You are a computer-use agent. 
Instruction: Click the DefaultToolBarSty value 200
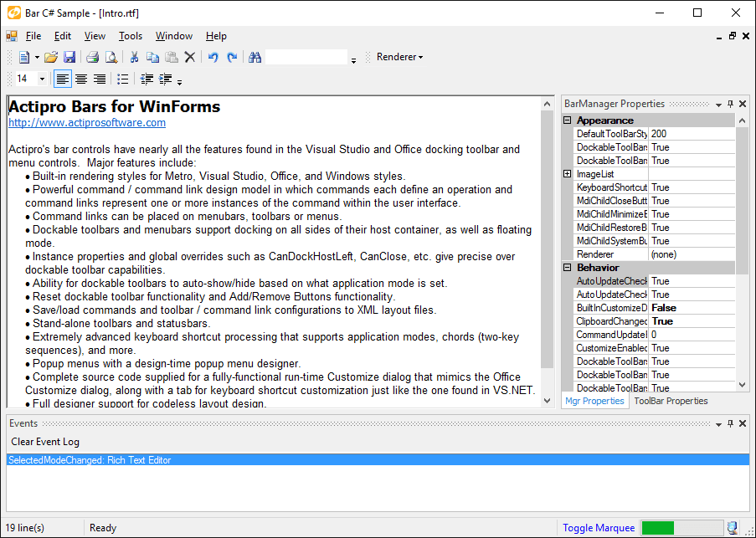(692, 134)
